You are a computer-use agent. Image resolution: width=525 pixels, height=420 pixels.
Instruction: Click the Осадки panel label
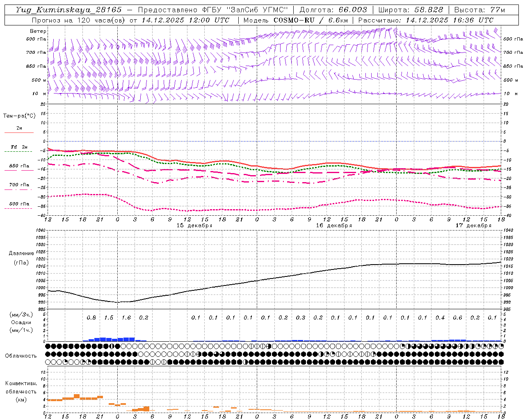coord(21,322)
